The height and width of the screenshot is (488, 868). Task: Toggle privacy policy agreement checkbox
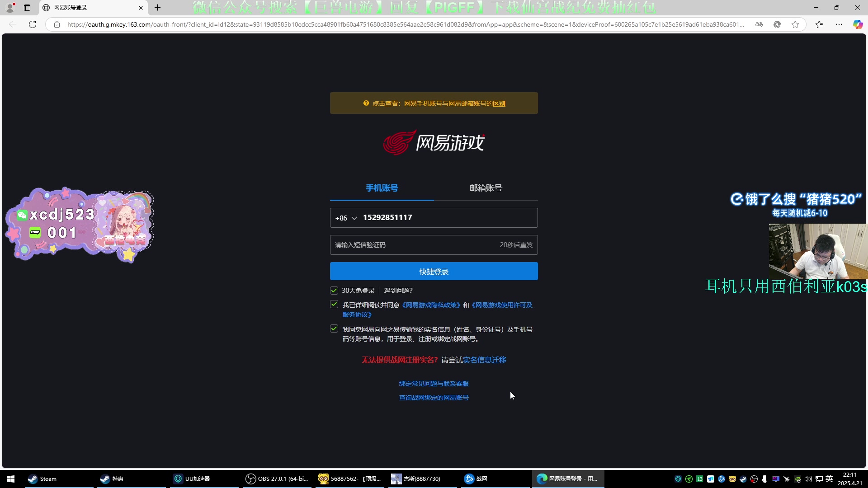coord(334,305)
